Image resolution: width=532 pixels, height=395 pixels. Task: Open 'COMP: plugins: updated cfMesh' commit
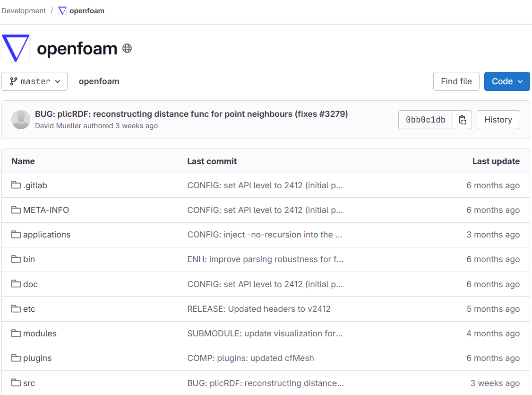(x=251, y=358)
